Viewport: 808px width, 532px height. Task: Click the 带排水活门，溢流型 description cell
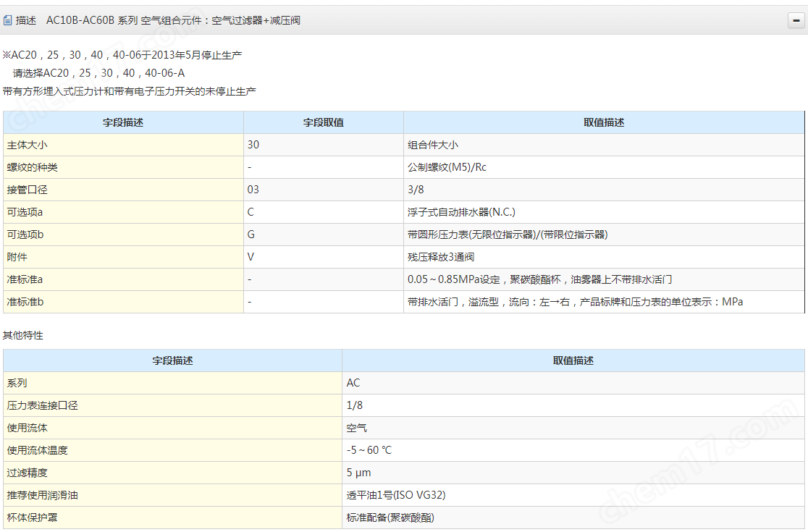[604, 302]
